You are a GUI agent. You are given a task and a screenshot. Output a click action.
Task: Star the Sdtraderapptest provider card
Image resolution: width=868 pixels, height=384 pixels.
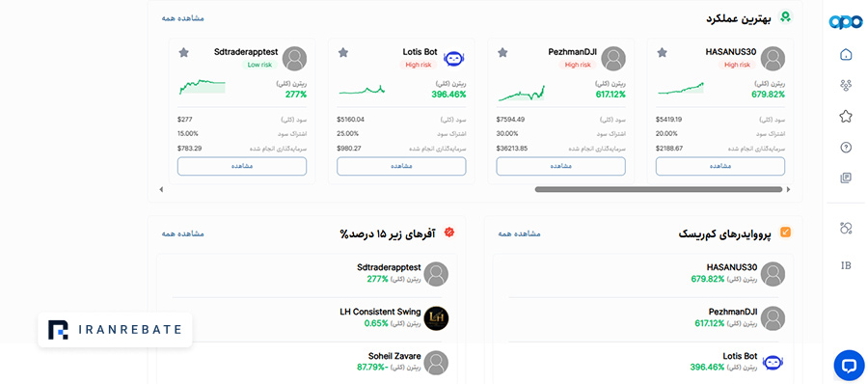(184, 53)
